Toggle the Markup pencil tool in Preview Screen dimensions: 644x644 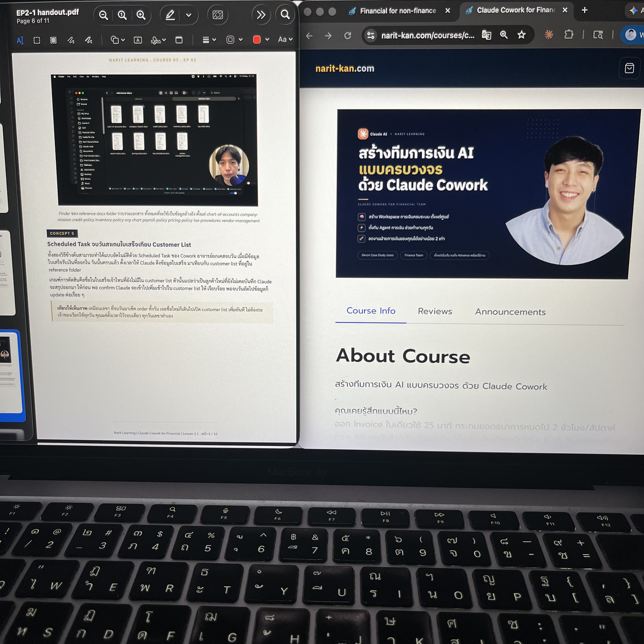pos(170,15)
